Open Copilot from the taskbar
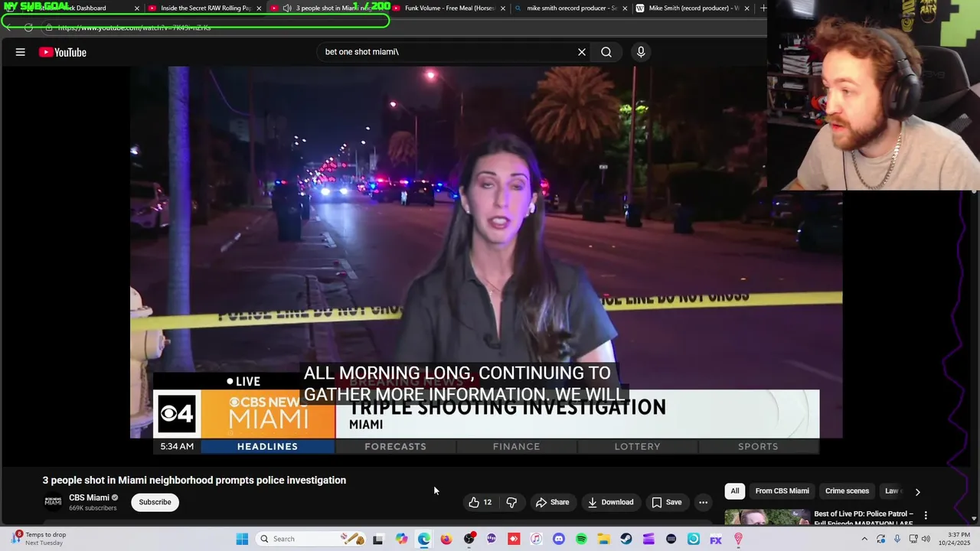 tap(401, 539)
